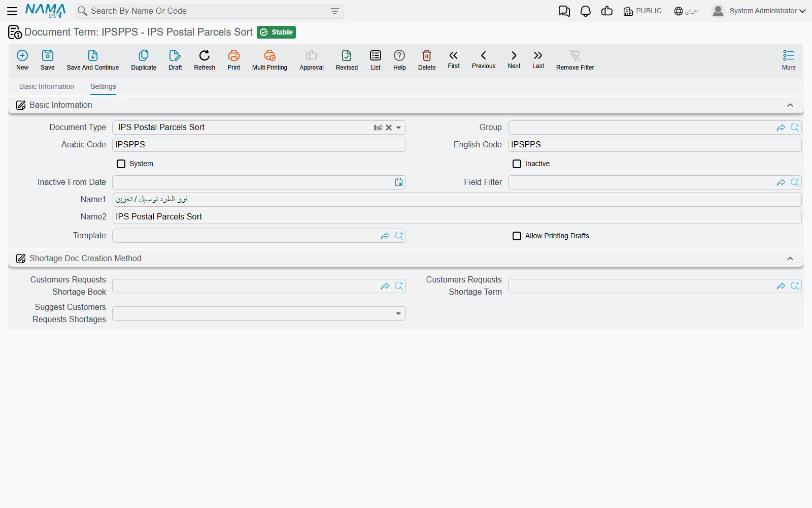Toggle the Inactive checkbox
812x508 pixels.
pos(517,164)
